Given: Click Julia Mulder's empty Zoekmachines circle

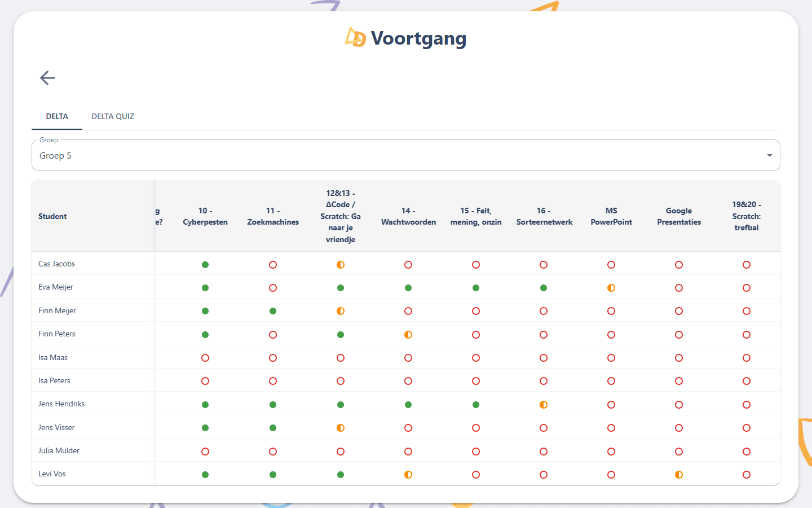Looking at the screenshot, I should 273,452.
